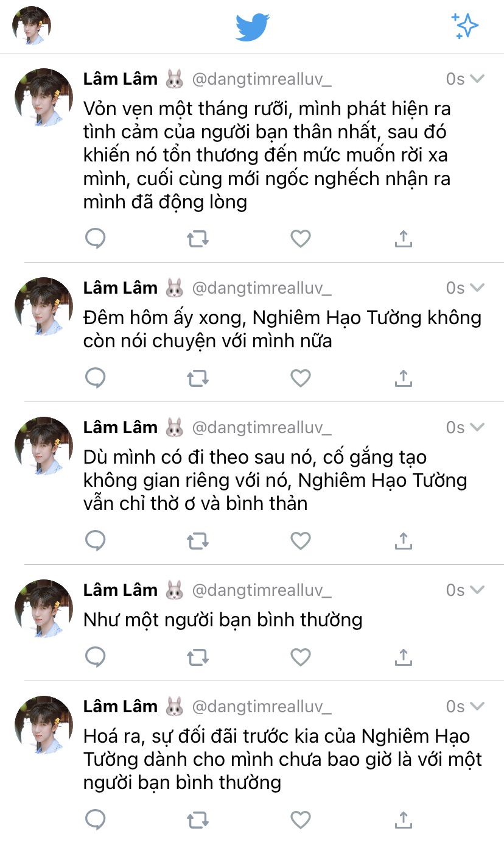Open author avatar beside "Như một người bạn" tweet

[43, 609]
